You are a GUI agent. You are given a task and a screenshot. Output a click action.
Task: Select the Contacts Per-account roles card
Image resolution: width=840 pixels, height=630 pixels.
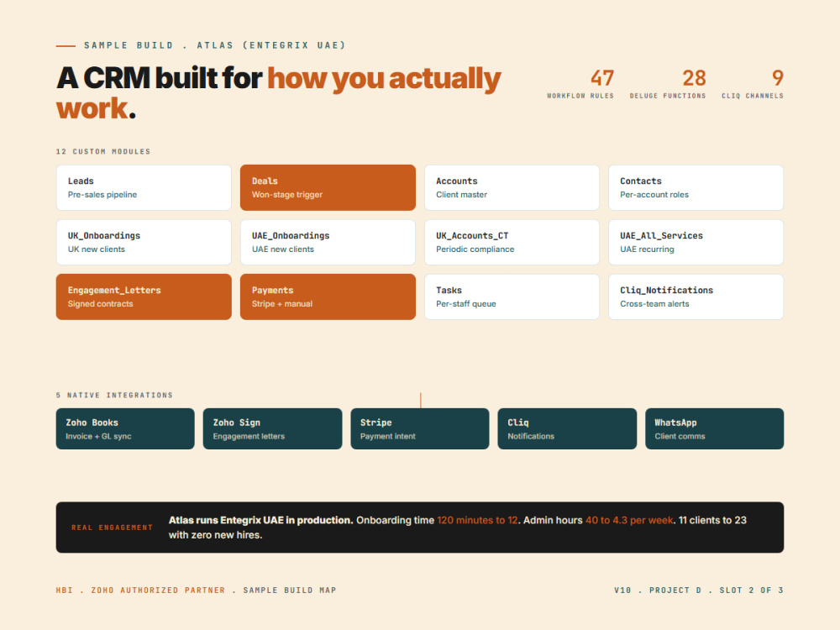pos(696,187)
